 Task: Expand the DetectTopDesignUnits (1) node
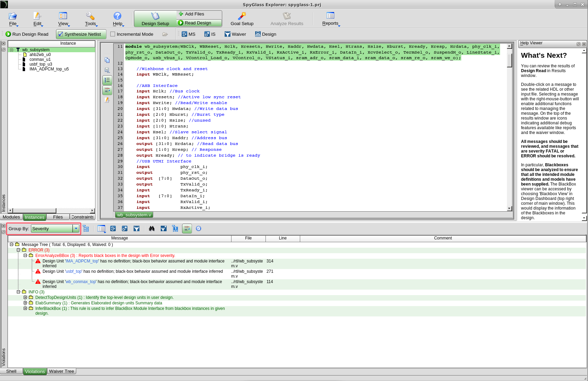(x=25, y=298)
